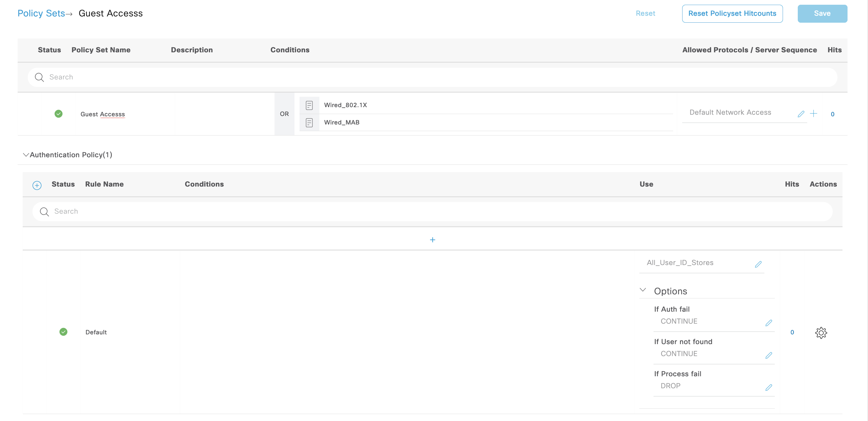Open the gear actions icon for Default rule
The width and height of the screenshot is (868, 421).
click(x=821, y=332)
